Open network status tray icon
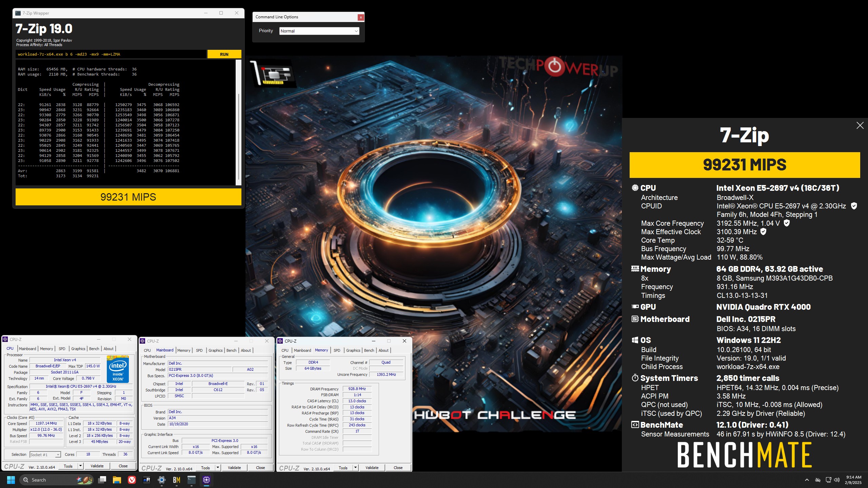Image resolution: width=868 pixels, height=488 pixels. click(x=828, y=480)
